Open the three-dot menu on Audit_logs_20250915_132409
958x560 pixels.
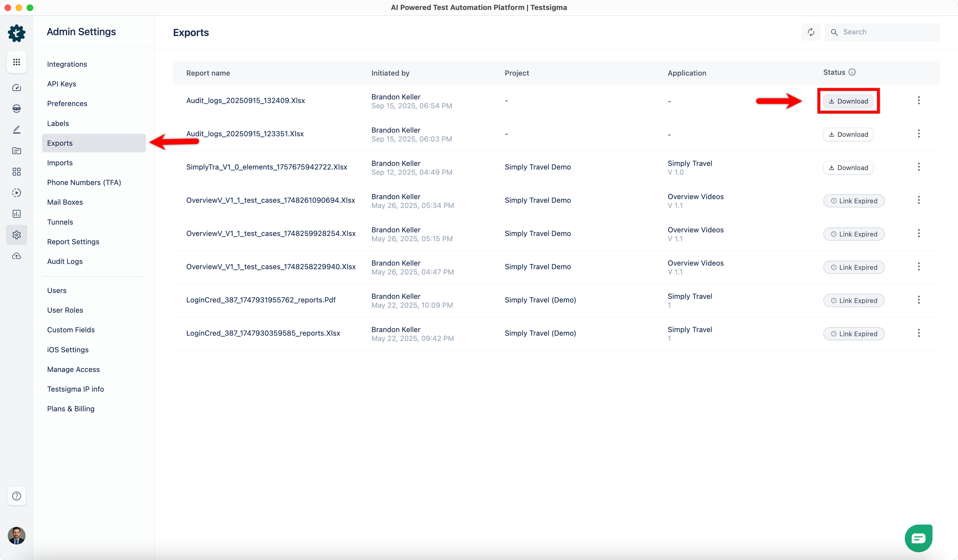pyautogui.click(x=919, y=100)
